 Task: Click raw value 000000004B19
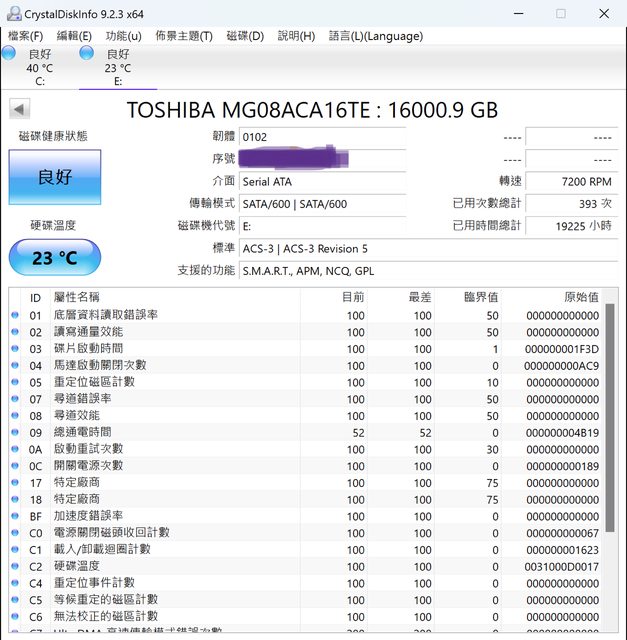(562, 433)
